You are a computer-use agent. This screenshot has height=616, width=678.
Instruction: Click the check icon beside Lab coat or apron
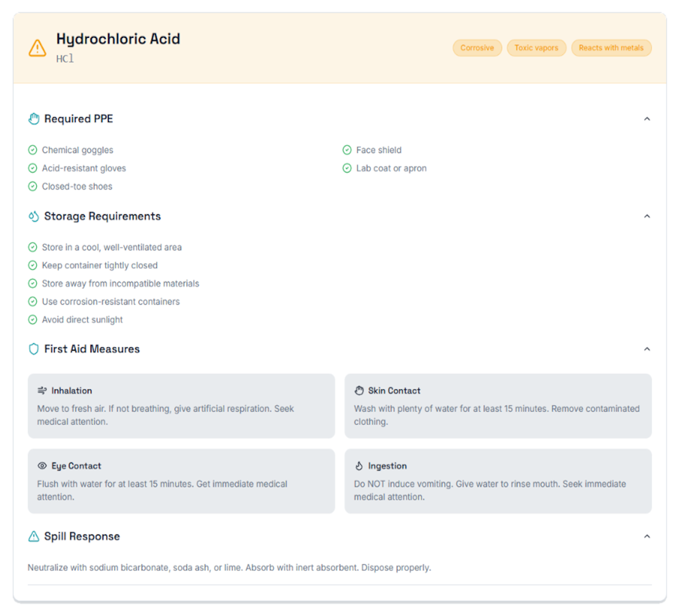pos(347,168)
